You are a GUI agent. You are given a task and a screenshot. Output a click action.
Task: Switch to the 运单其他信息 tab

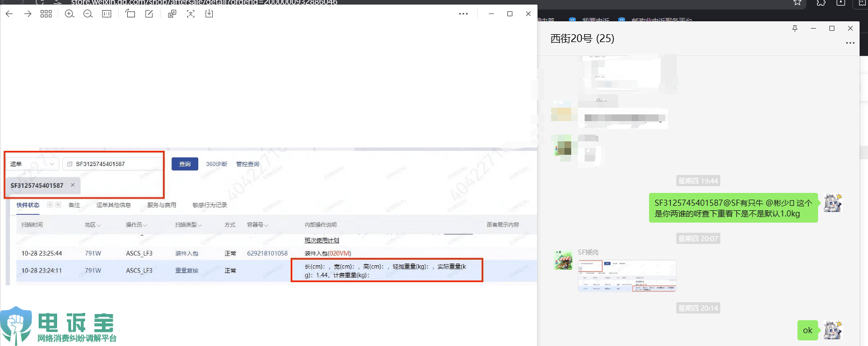tap(114, 205)
